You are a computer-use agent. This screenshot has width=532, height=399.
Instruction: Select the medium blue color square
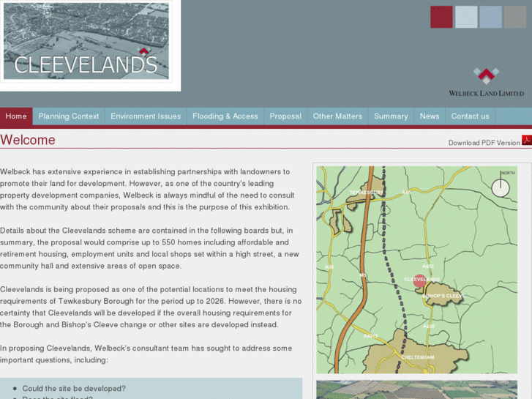490,17
